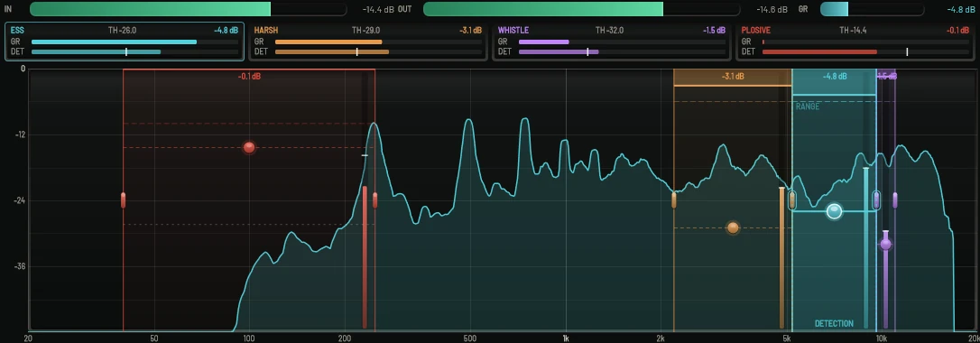
Task: Grab the purple WHISTLE band right edge handle
Action: (895, 199)
